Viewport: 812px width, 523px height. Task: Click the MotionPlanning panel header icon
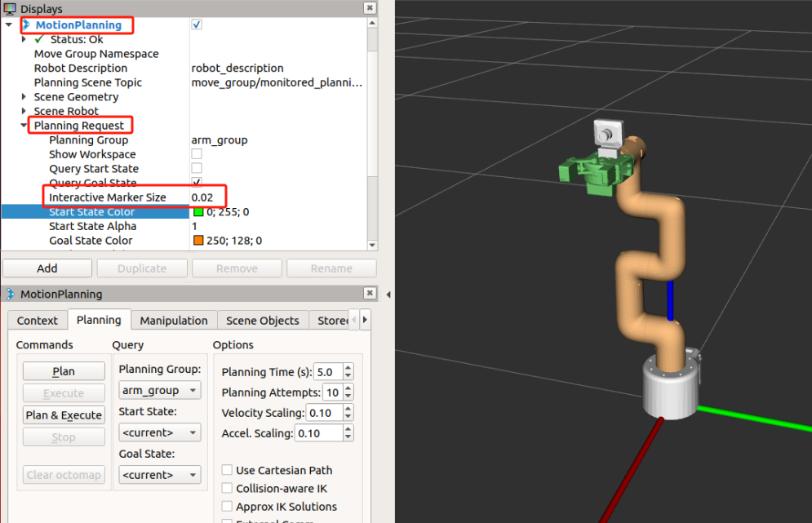[x=10, y=294]
